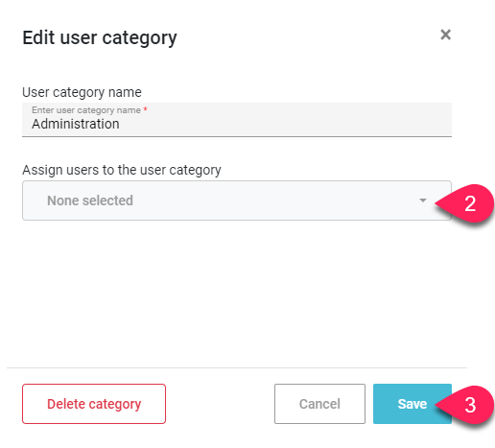Save the user category changes

412,404
